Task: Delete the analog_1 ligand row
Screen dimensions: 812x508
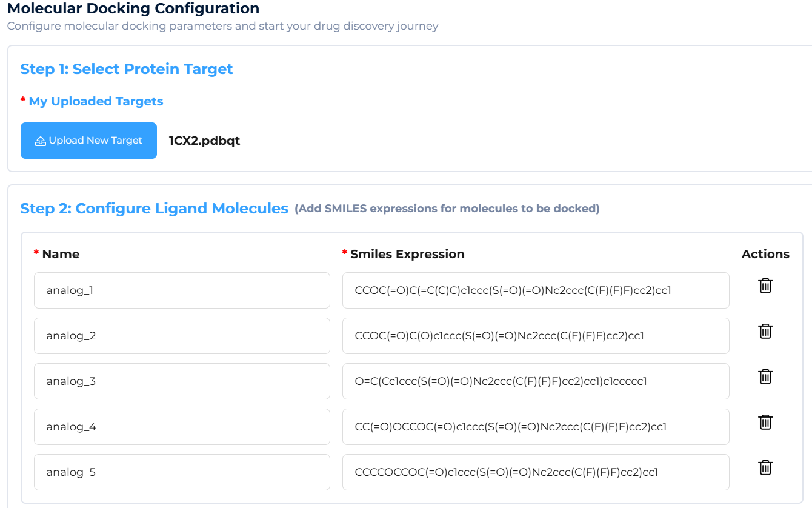Action: 765,286
